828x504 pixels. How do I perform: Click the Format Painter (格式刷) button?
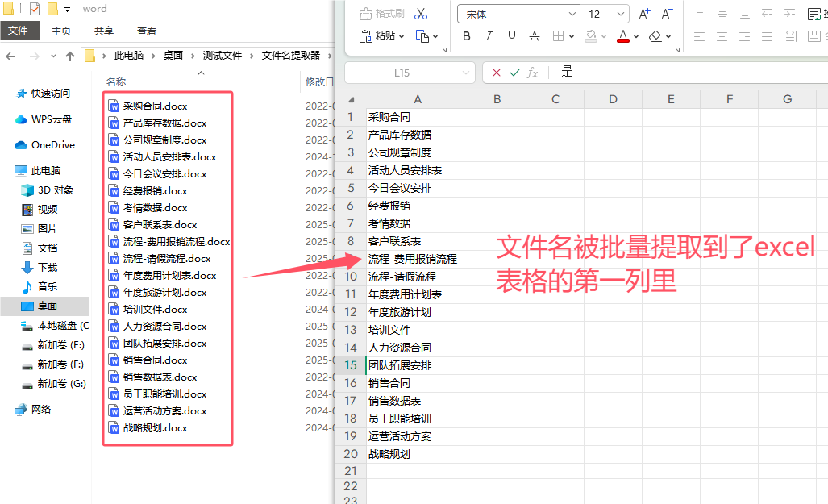coord(381,14)
